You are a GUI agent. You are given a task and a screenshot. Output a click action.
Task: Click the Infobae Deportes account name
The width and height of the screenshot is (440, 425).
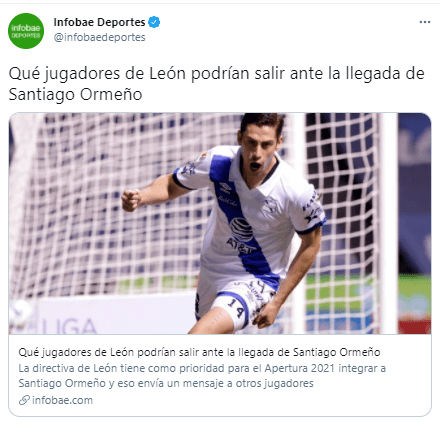(99, 22)
